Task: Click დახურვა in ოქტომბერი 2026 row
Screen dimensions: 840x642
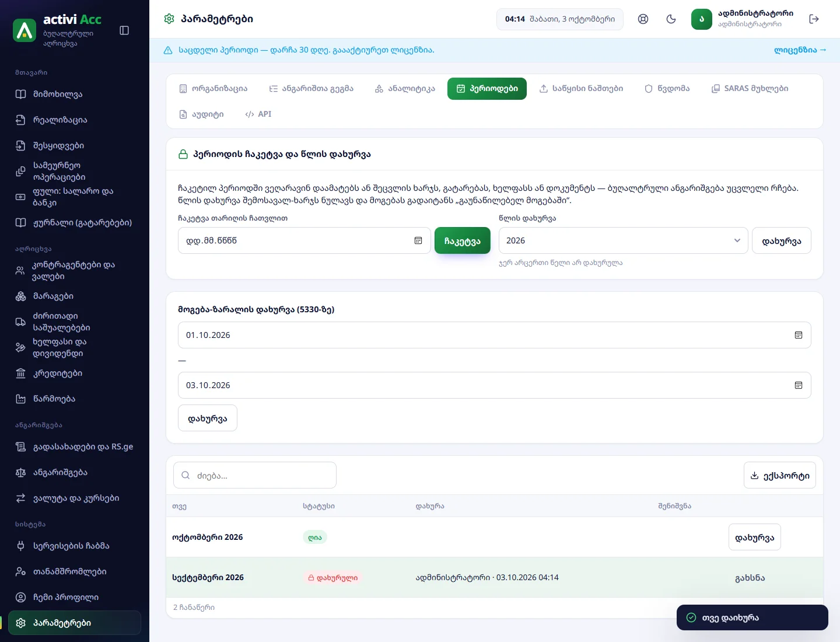Action: 755,537
